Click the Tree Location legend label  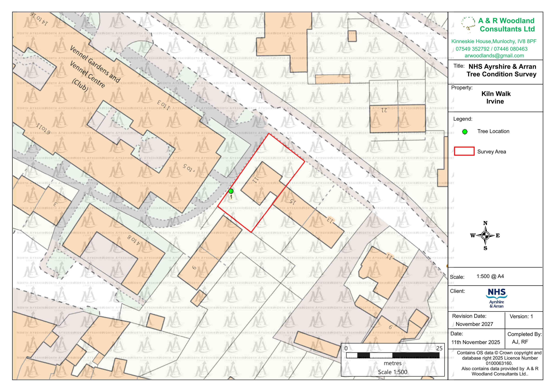click(493, 131)
